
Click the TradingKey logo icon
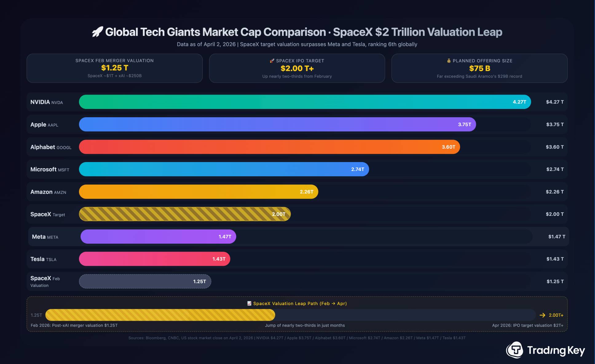pyautogui.click(x=515, y=350)
